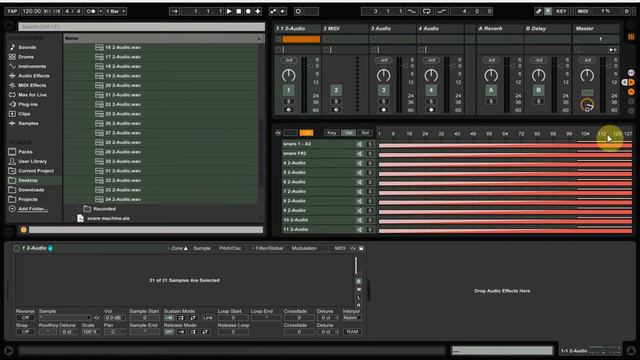Open Current Project place
This screenshot has width=640, height=360.
[36, 171]
